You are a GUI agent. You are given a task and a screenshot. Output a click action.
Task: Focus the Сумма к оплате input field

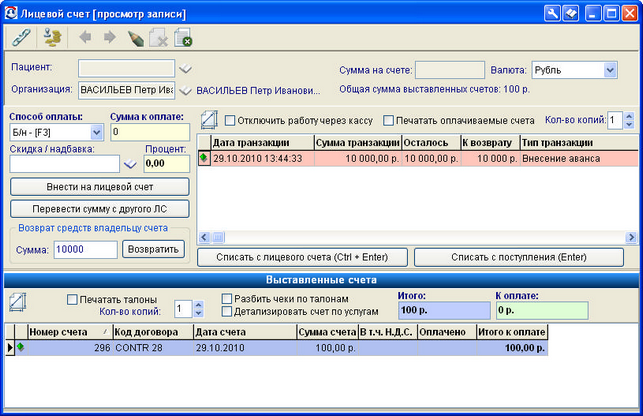click(x=150, y=132)
